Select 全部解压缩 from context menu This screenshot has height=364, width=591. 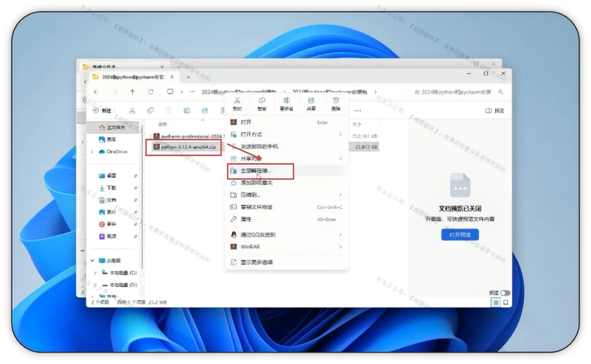286,171
